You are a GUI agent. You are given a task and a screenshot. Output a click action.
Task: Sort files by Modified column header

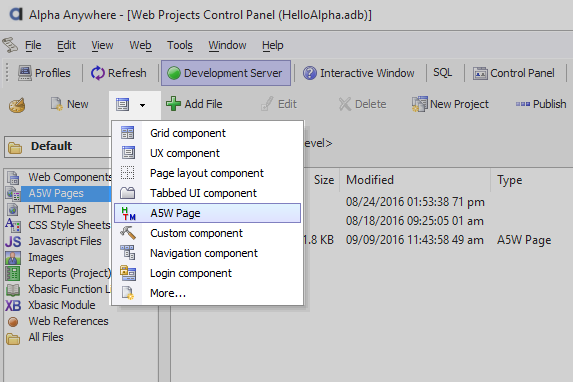coord(370,180)
